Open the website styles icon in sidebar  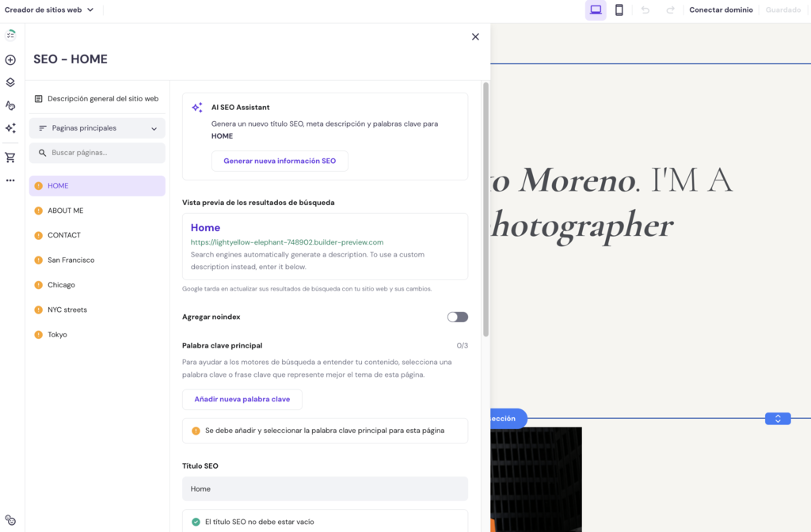coord(10,104)
